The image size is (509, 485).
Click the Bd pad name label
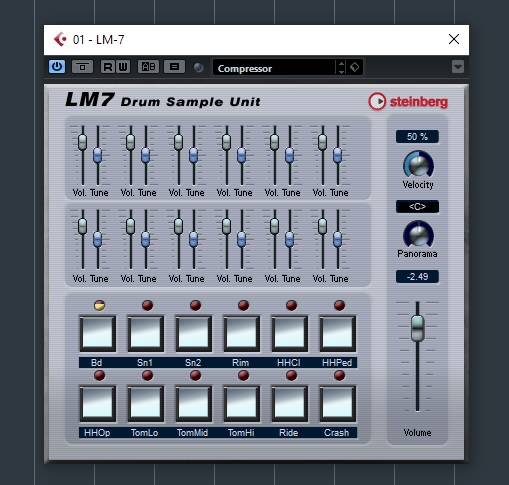tap(96, 363)
